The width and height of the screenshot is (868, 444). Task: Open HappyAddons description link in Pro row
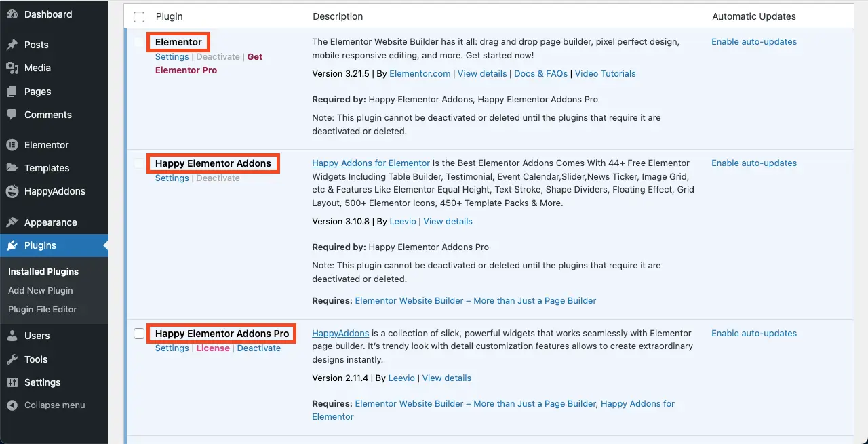pyautogui.click(x=340, y=334)
